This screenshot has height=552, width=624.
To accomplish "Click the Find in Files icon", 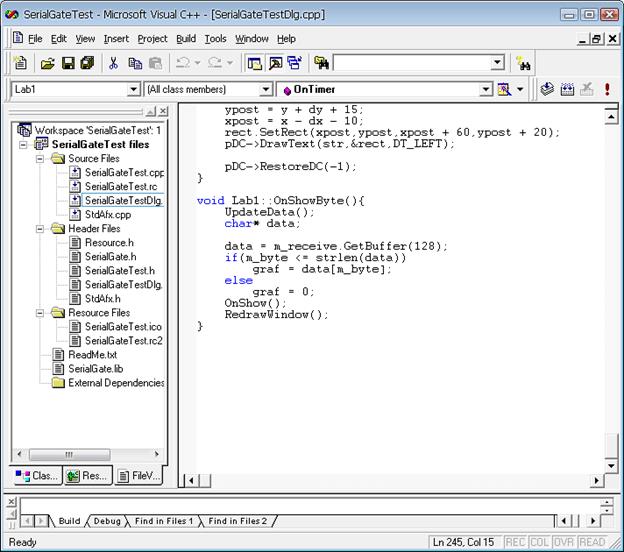I will click(321, 63).
